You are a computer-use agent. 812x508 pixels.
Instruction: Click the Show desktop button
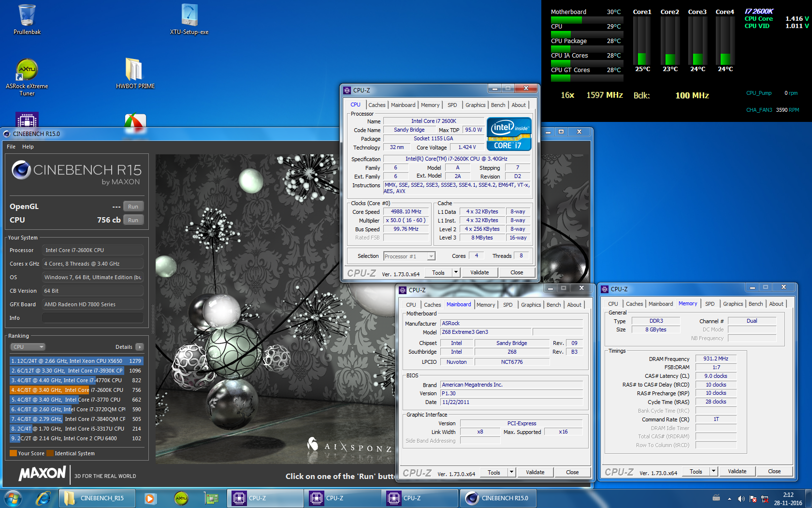[809, 498]
